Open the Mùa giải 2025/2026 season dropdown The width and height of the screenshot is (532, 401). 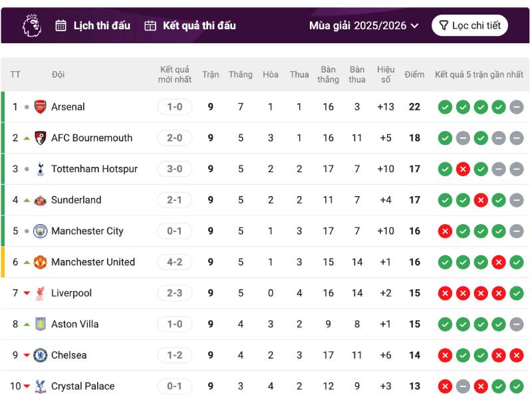tap(364, 26)
